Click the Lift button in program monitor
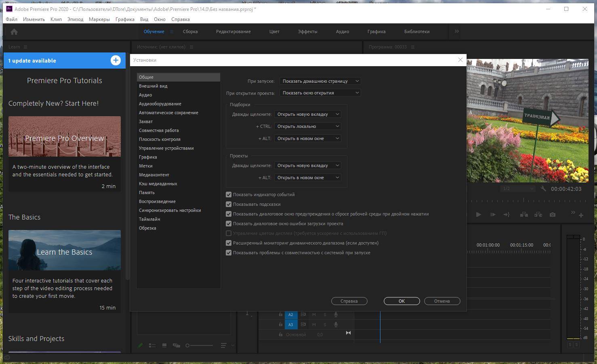597x364 pixels. tap(524, 215)
